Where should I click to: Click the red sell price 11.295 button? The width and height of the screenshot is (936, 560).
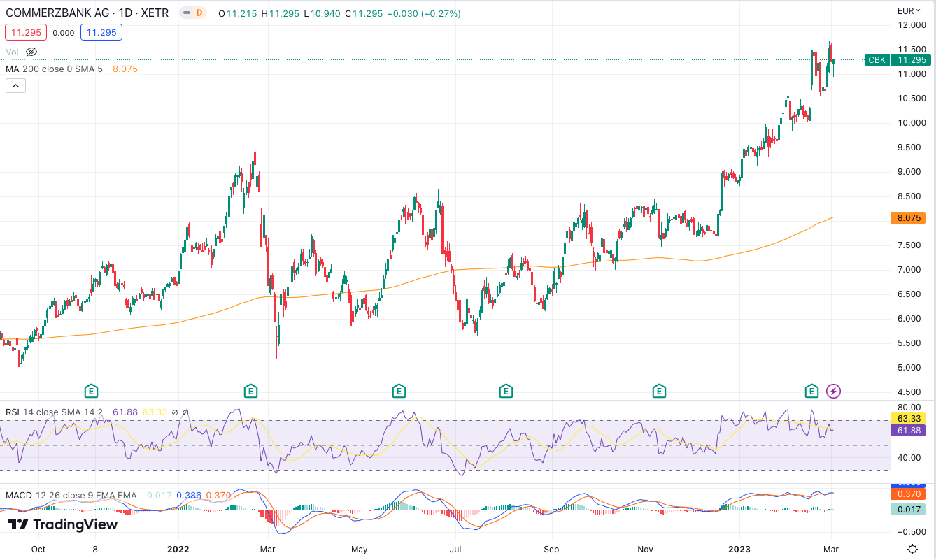26,32
